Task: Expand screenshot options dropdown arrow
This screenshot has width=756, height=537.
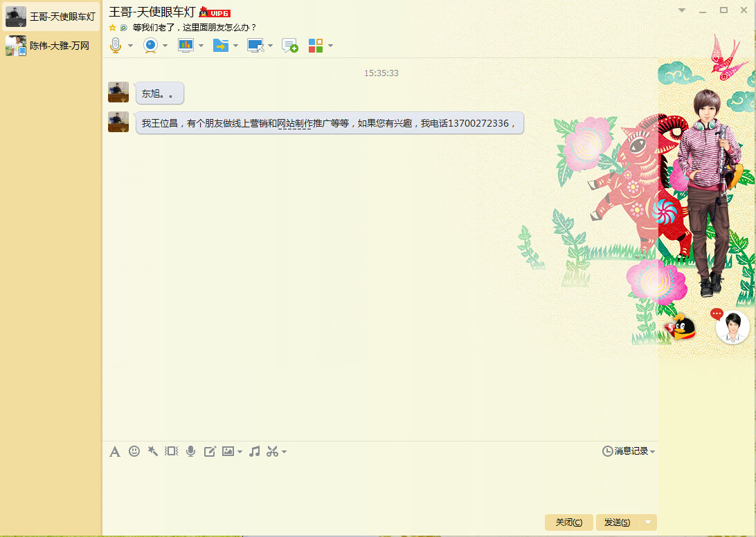Action: [x=285, y=452]
